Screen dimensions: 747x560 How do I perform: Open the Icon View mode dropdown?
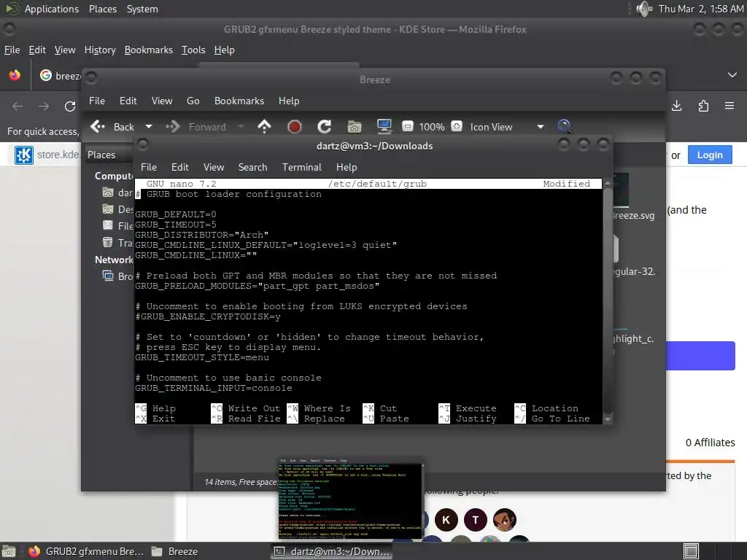click(x=507, y=127)
